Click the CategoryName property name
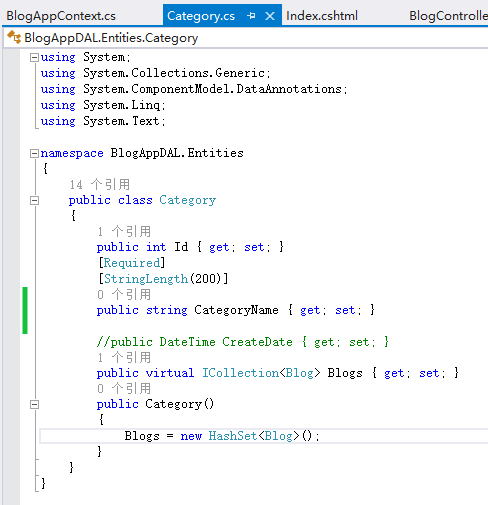Image resolution: width=488 pixels, height=505 pixels. 236,310
